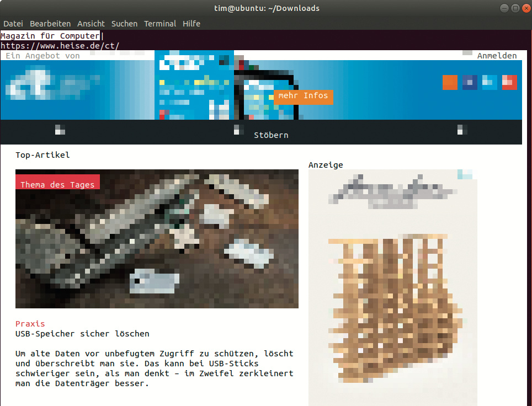Open 'USB-Speicher sicher löschen' article headline
This screenshot has width=532, height=406.
pos(82,334)
